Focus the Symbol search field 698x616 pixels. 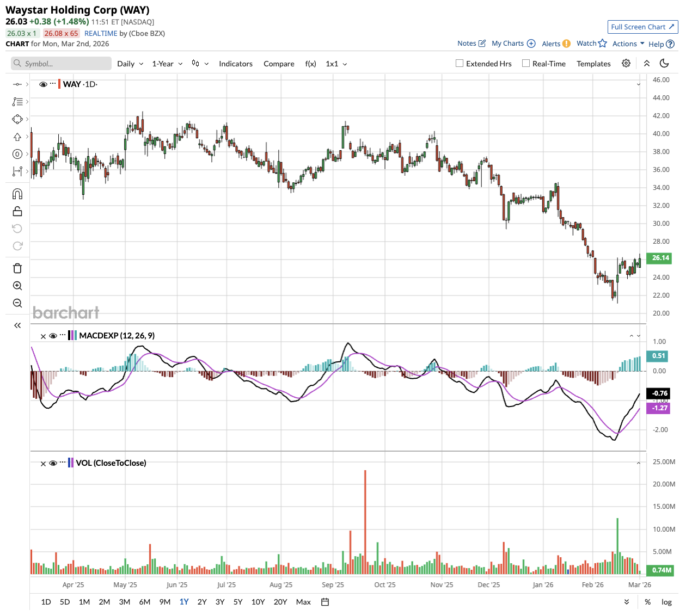[x=61, y=64]
